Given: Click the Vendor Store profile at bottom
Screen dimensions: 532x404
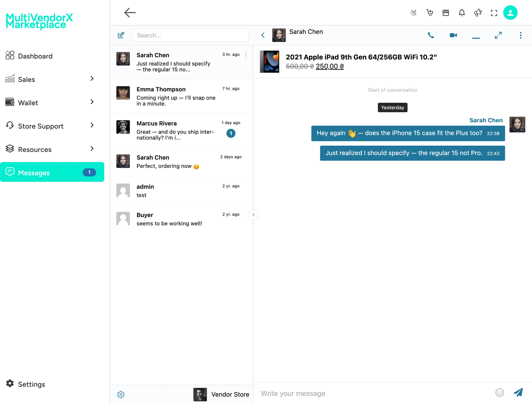Looking at the screenshot, I should click(x=221, y=394).
